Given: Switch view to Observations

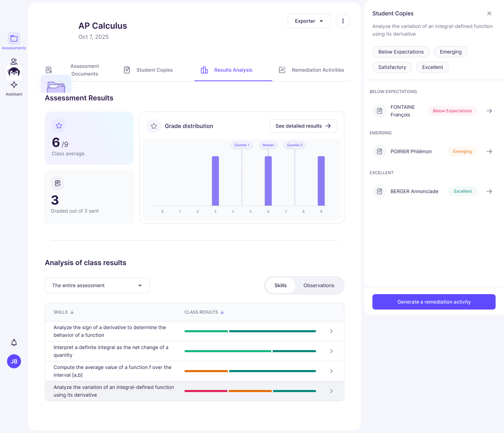Looking at the screenshot, I should [x=319, y=285].
